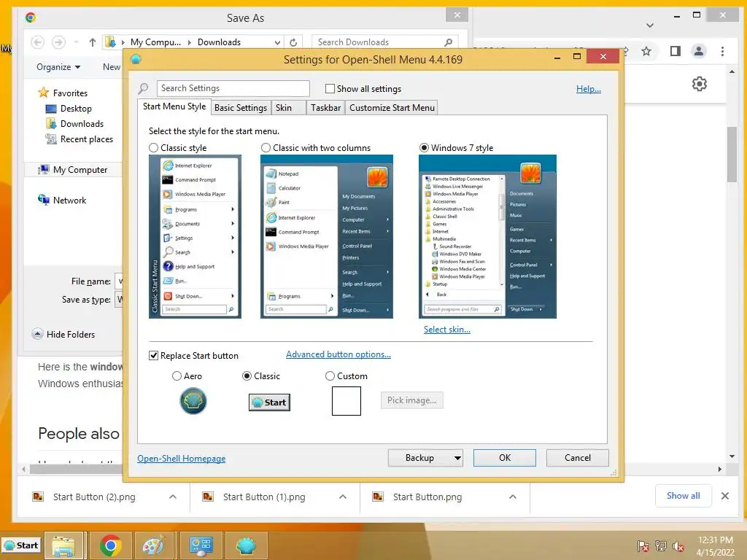Click Show all in downloads bar
Screen dimensions: 747x560
(683, 496)
